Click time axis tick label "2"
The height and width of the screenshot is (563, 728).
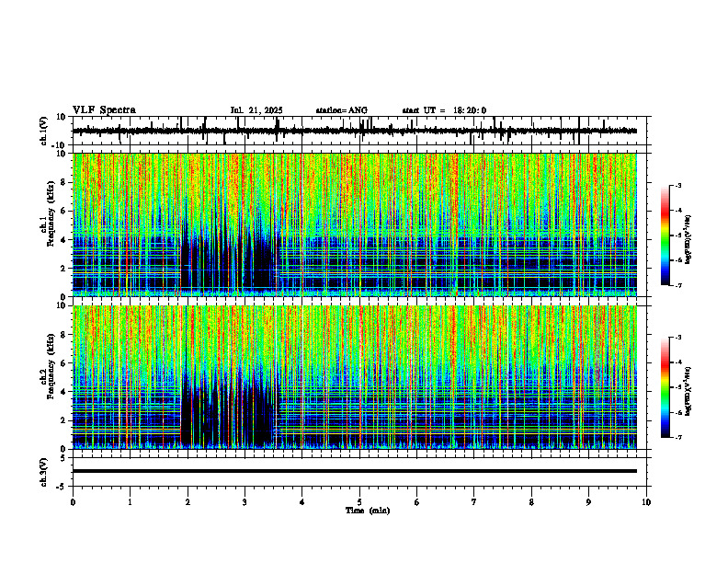click(x=188, y=502)
